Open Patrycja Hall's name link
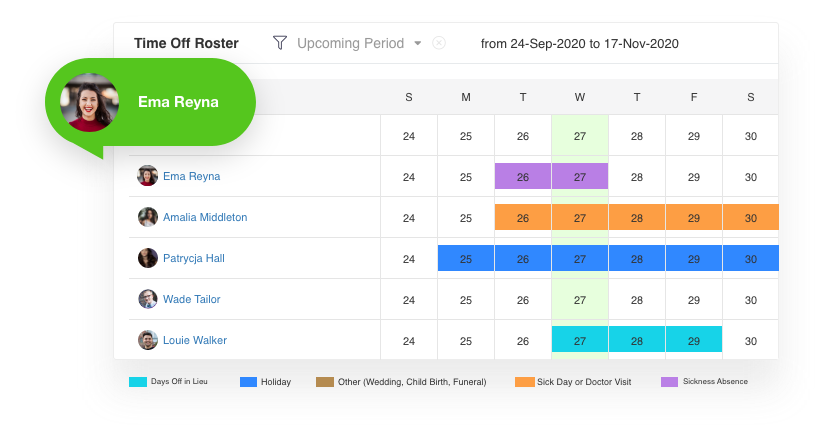The image size is (830, 440). coord(194,258)
